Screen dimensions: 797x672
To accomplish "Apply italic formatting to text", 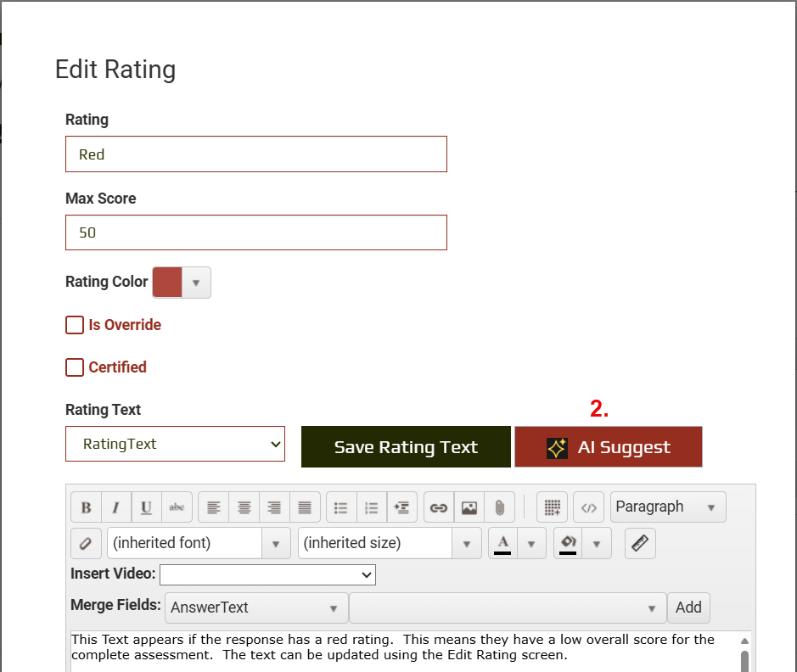I will tap(115, 507).
